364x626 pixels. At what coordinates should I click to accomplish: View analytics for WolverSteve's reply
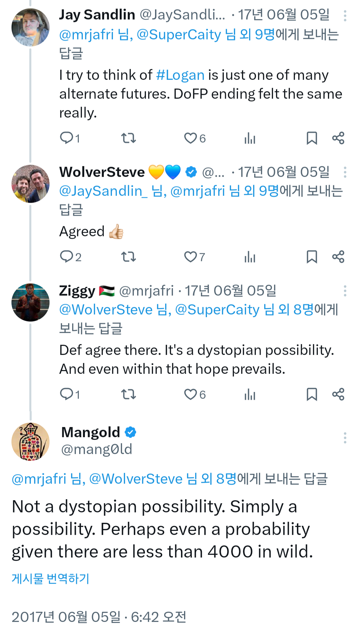pos(250,257)
